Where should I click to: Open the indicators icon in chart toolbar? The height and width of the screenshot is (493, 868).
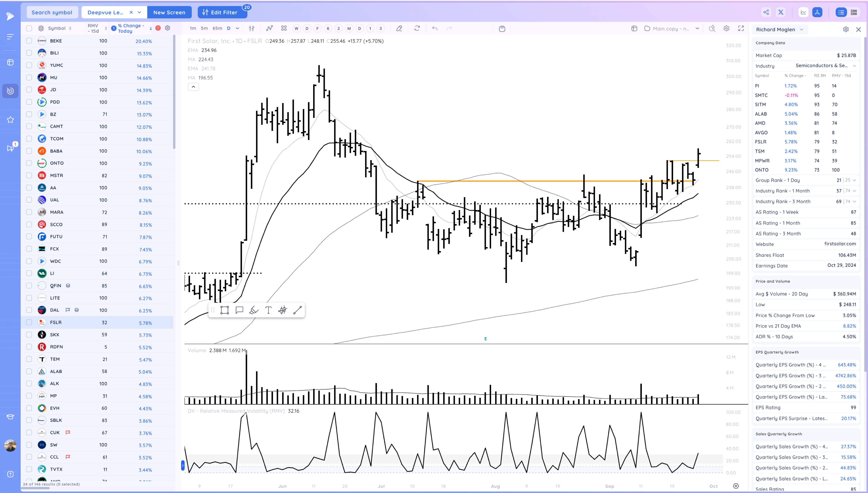[269, 28]
